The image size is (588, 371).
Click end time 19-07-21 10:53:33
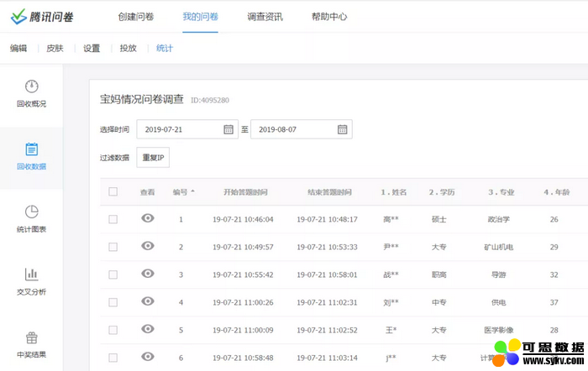click(x=327, y=247)
